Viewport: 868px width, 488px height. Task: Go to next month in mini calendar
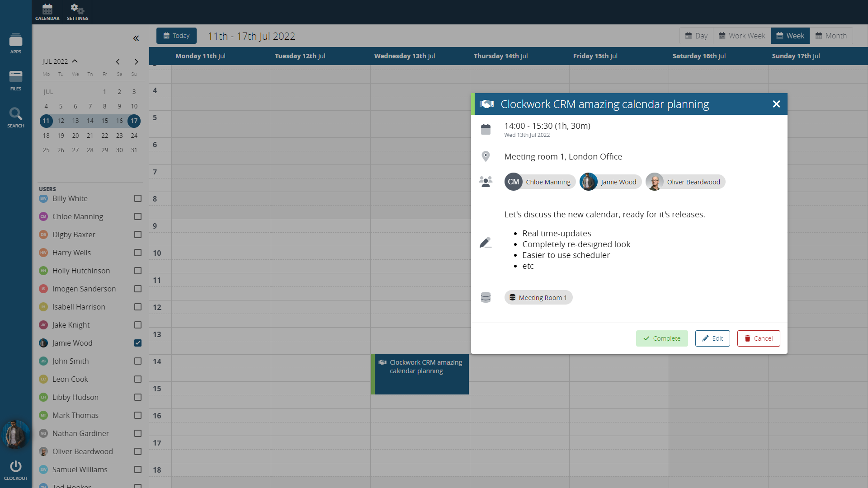136,62
